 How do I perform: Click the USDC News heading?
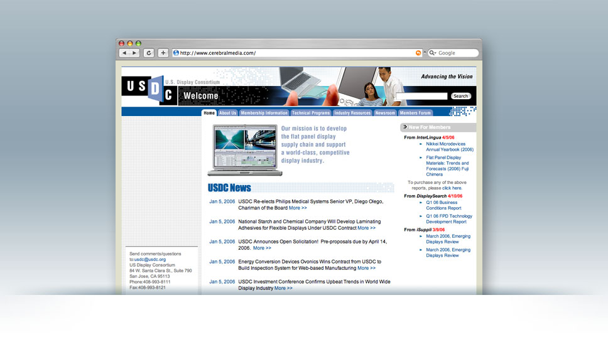[x=229, y=188]
